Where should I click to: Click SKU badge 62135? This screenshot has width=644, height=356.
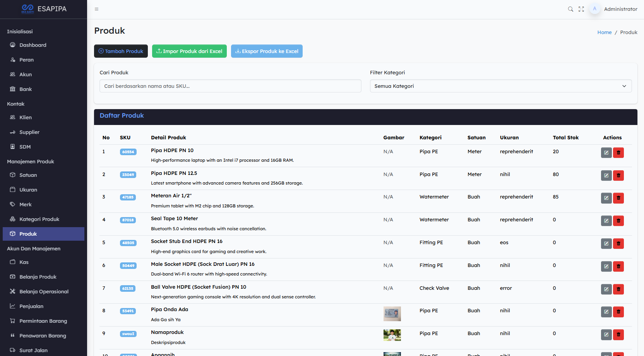point(128,289)
